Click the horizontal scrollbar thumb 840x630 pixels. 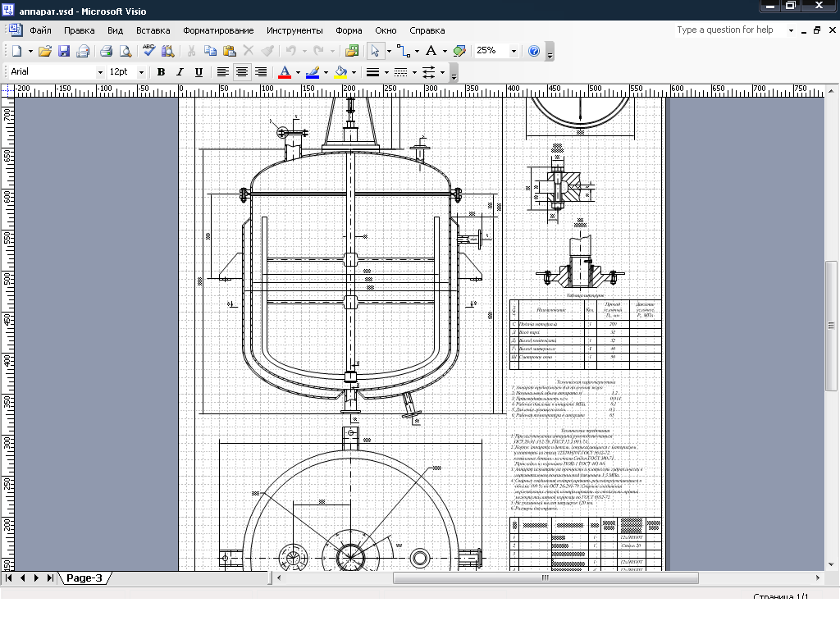click(x=546, y=578)
